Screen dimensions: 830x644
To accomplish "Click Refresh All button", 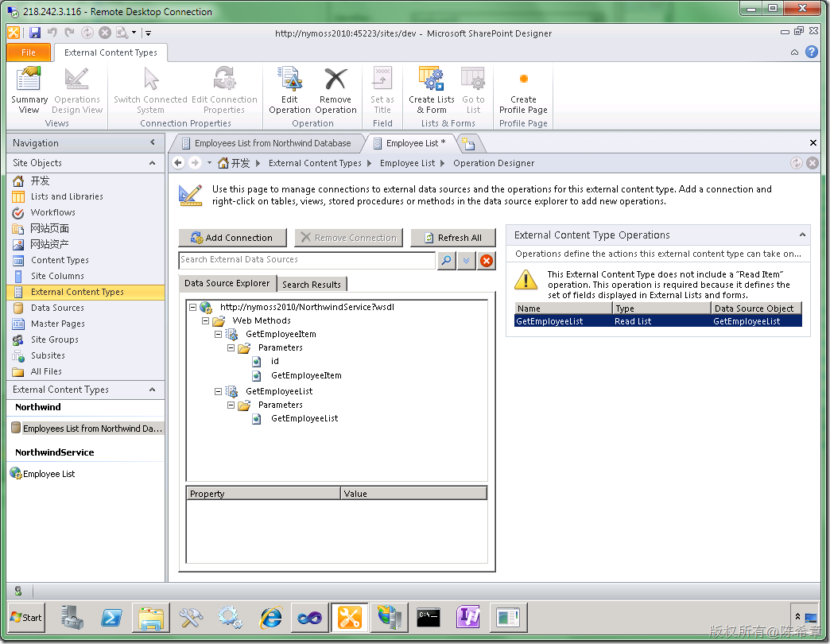I will [x=453, y=238].
